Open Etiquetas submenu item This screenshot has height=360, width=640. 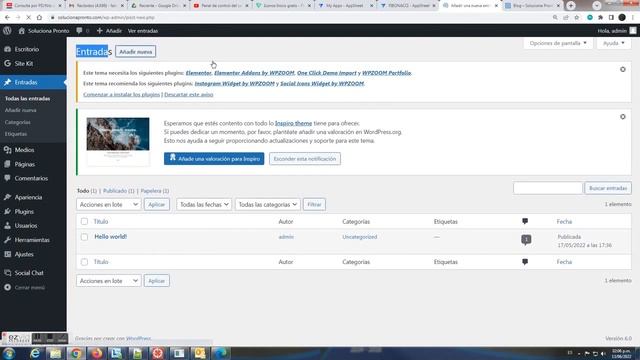[16, 134]
